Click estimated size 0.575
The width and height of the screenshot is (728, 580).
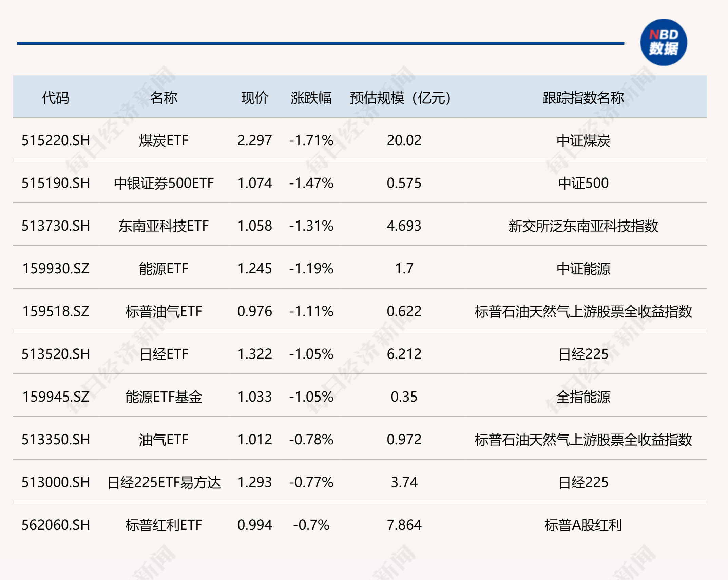pos(404,183)
